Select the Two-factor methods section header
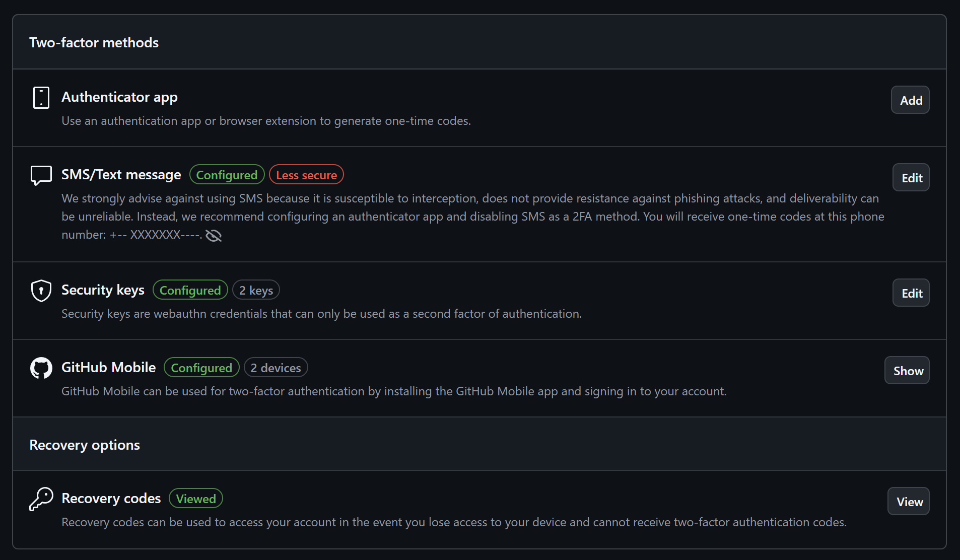 click(94, 42)
